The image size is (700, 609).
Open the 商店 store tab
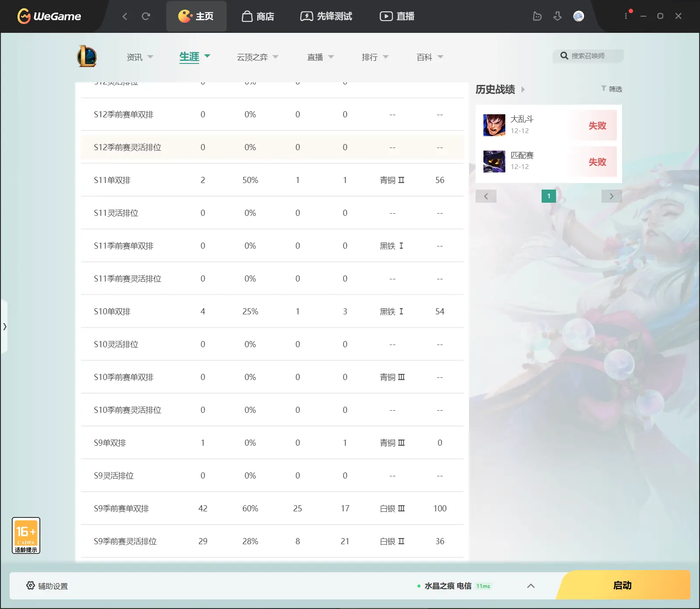(x=258, y=16)
